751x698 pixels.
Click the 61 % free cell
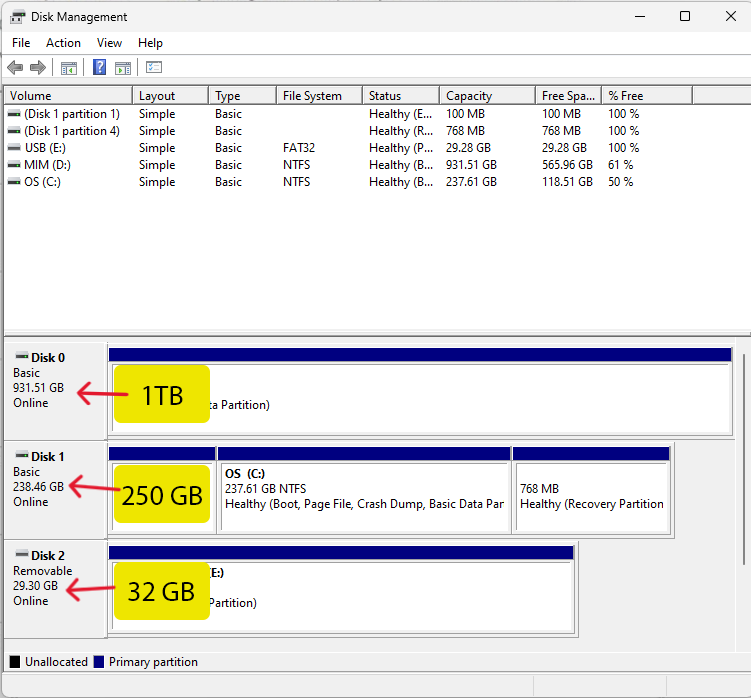621,165
